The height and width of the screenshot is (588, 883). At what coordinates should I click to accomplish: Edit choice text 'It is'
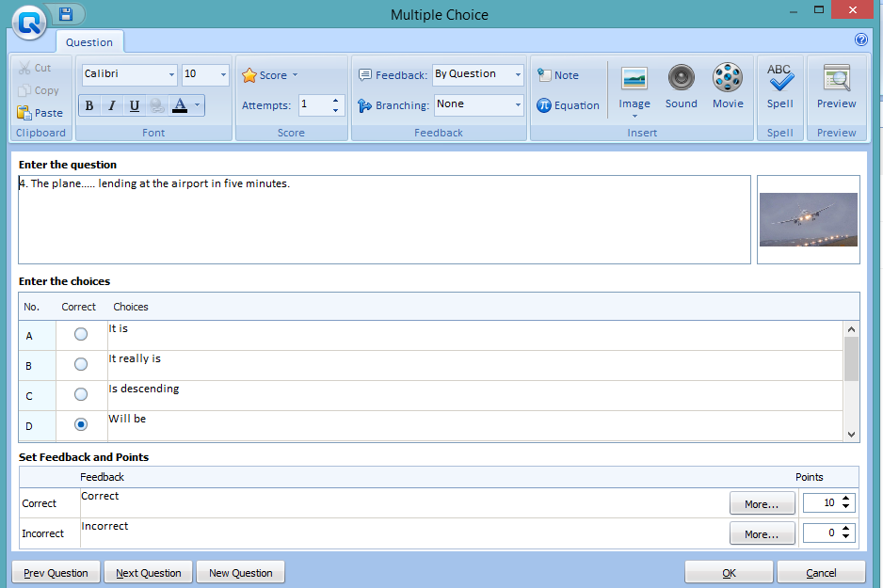coord(475,335)
